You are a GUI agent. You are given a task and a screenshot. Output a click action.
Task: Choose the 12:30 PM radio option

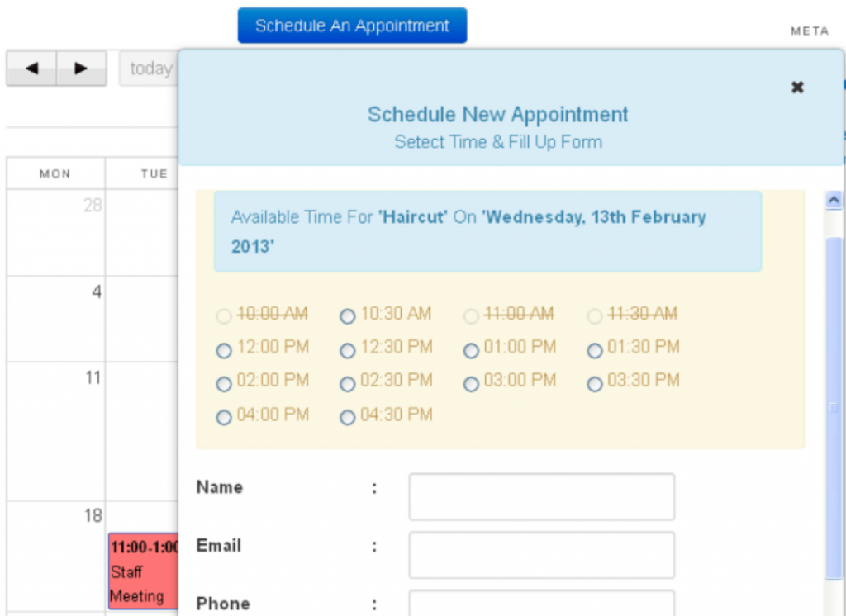click(348, 351)
